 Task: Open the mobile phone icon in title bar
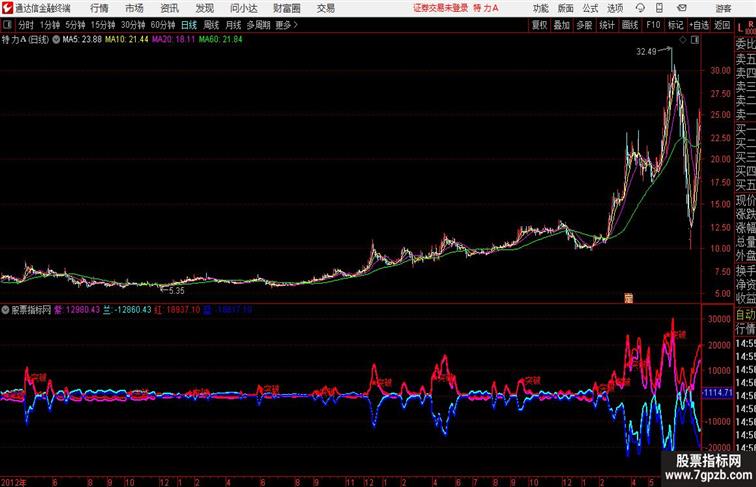[659, 8]
